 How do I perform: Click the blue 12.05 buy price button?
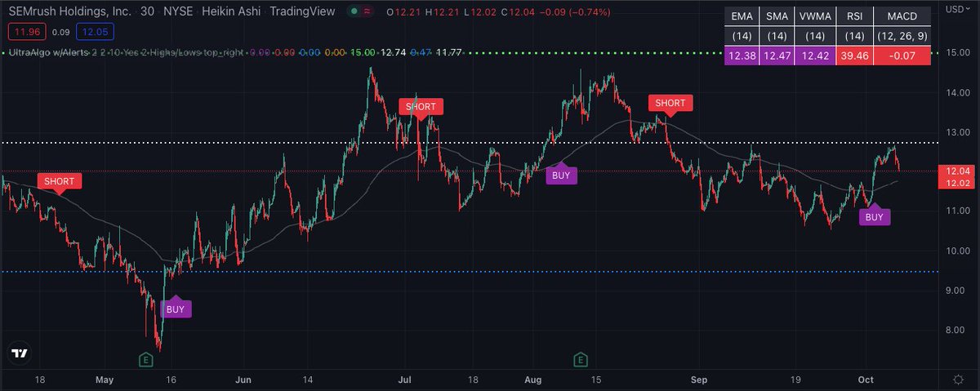[92, 32]
